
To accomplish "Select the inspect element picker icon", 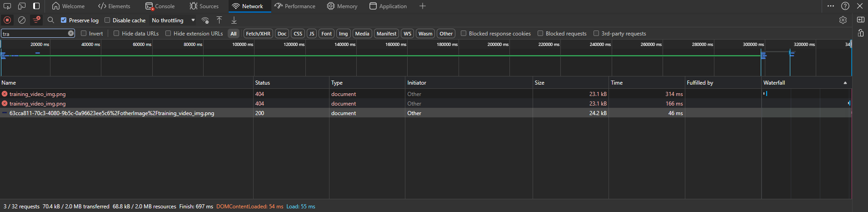I will pyautogui.click(x=7, y=6).
